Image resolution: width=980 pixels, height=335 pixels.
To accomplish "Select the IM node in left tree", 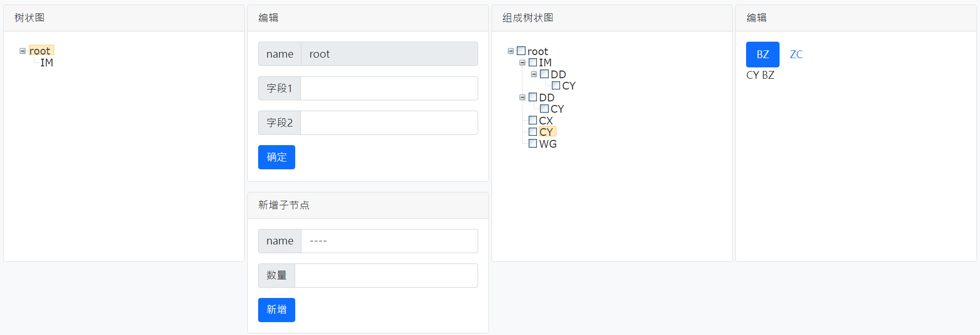I will 47,63.
